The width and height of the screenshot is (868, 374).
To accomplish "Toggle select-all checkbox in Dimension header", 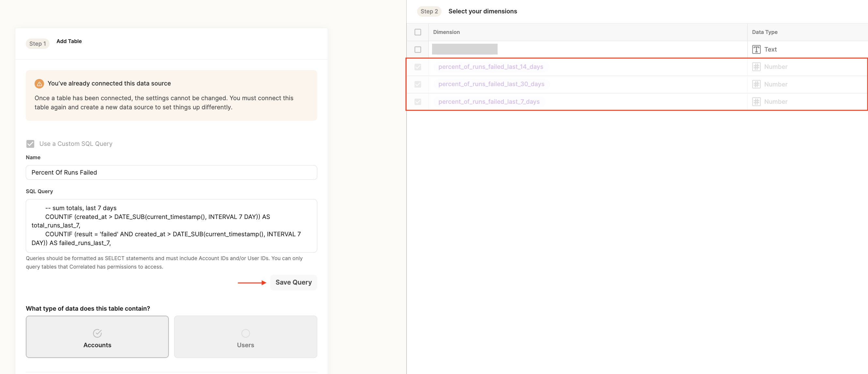I will click(417, 32).
